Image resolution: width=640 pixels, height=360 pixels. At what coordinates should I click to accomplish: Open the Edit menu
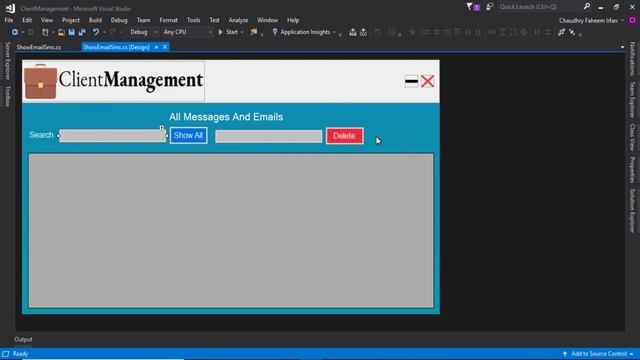(27, 20)
